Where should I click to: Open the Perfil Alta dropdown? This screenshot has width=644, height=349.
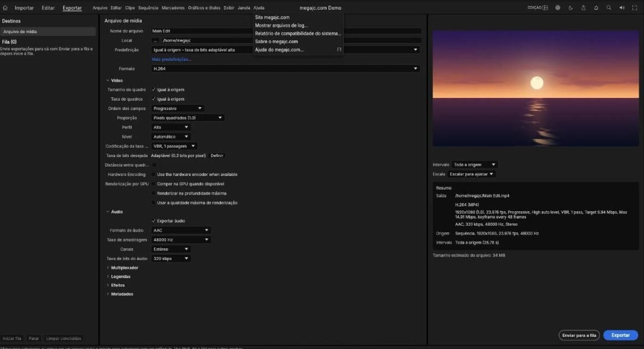[x=171, y=127]
